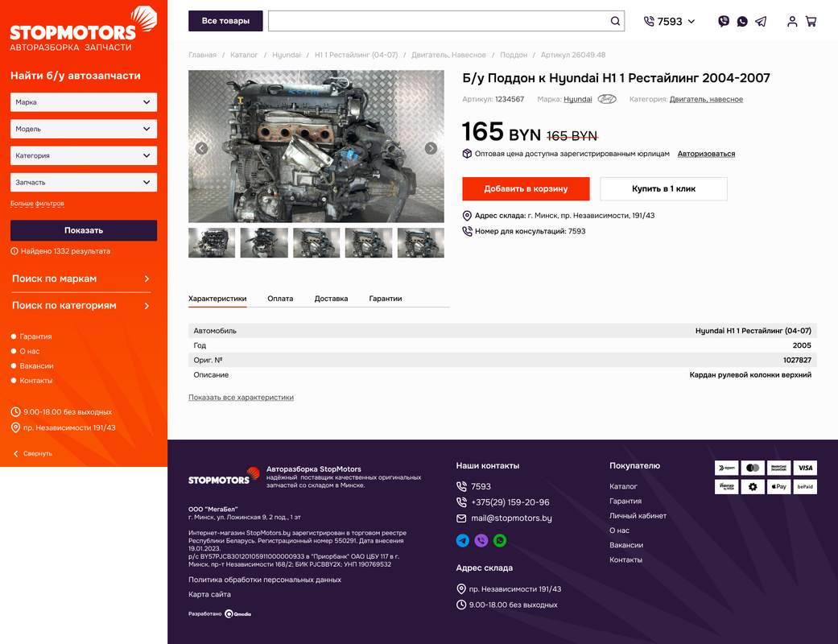Click ЕРИП payment badge

pyautogui.click(x=726, y=468)
